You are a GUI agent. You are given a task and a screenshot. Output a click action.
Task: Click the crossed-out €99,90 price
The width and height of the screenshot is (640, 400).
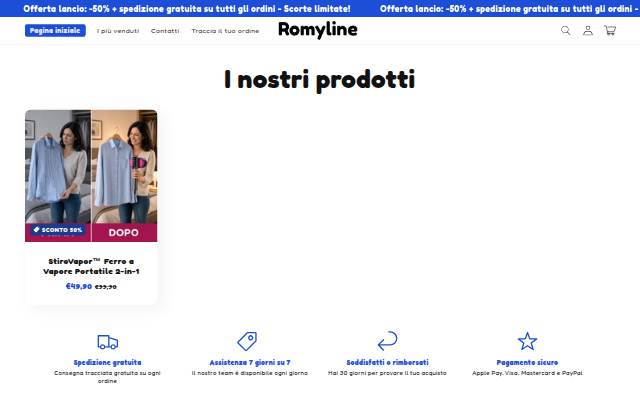coord(106,287)
